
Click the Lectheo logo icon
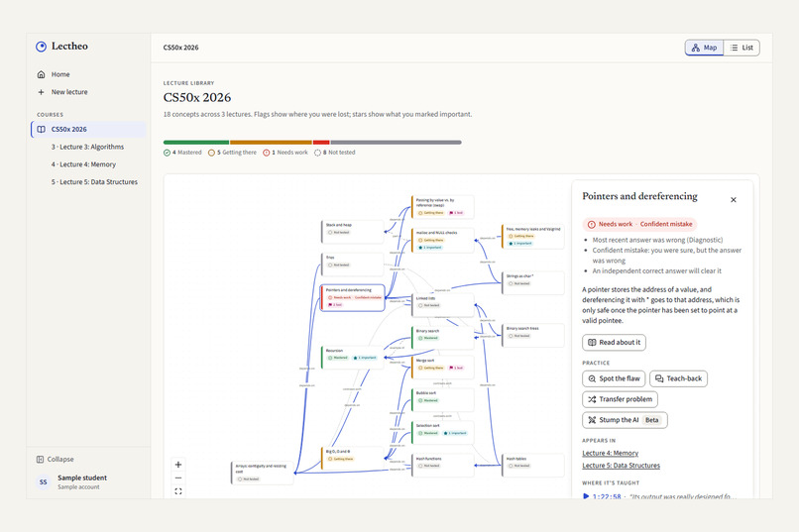(x=41, y=47)
